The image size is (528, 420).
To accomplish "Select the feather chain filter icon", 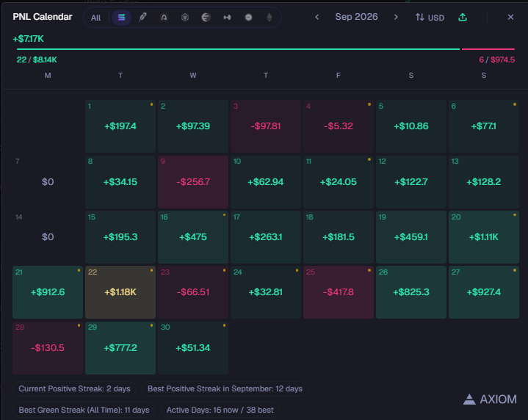I will click(142, 17).
